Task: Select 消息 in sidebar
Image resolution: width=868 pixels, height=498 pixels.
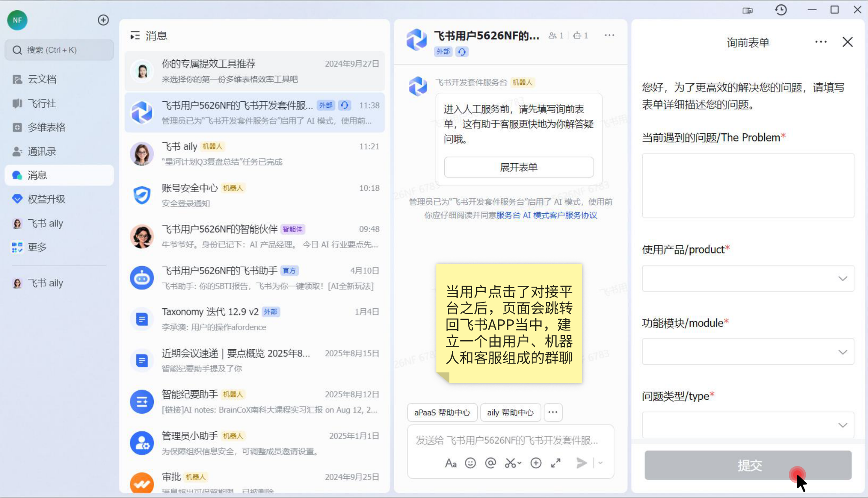Action: coord(59,175)
